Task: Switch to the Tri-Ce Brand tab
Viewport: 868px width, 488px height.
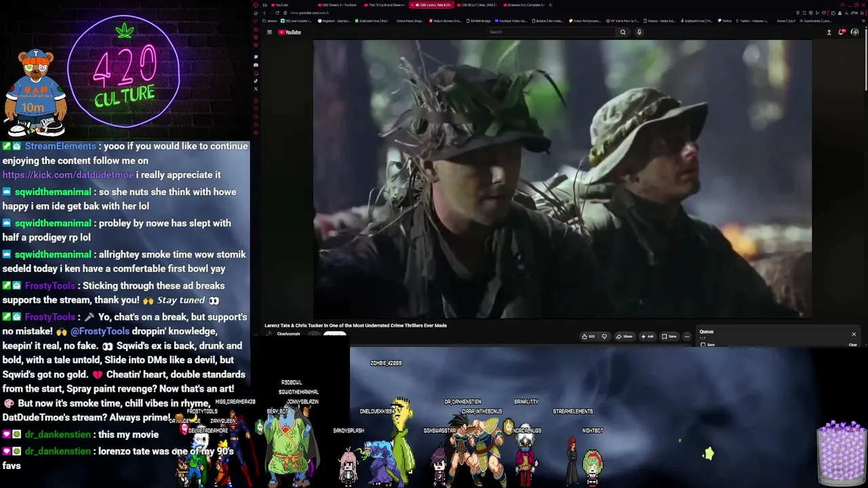Action: (x=385, y=5)
